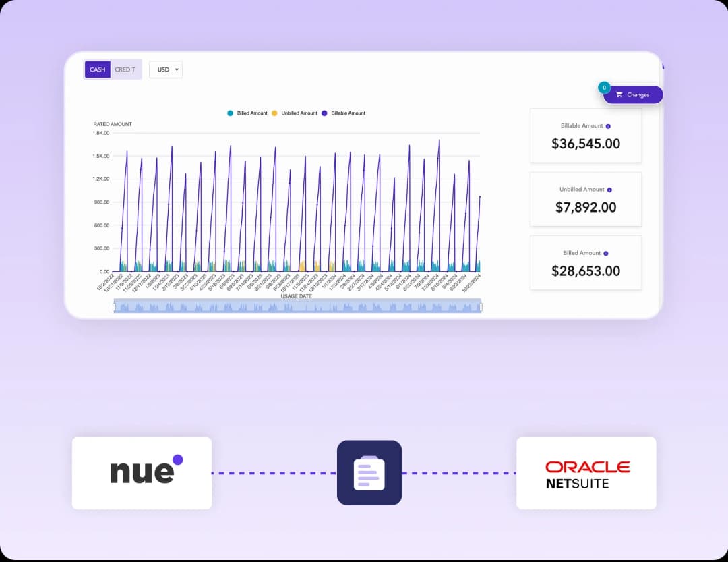Toggle the Billed Amount series in legend
The width and height of the screenshot is (728, 562).
230,113
